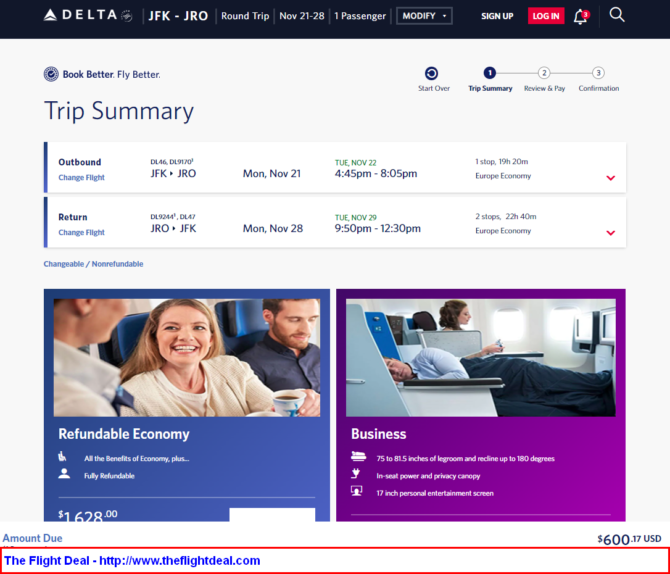The height and width of the screenshot is (574, 670).
Task: Click the white button in Refundable Economy card
Action: (272, 514)
